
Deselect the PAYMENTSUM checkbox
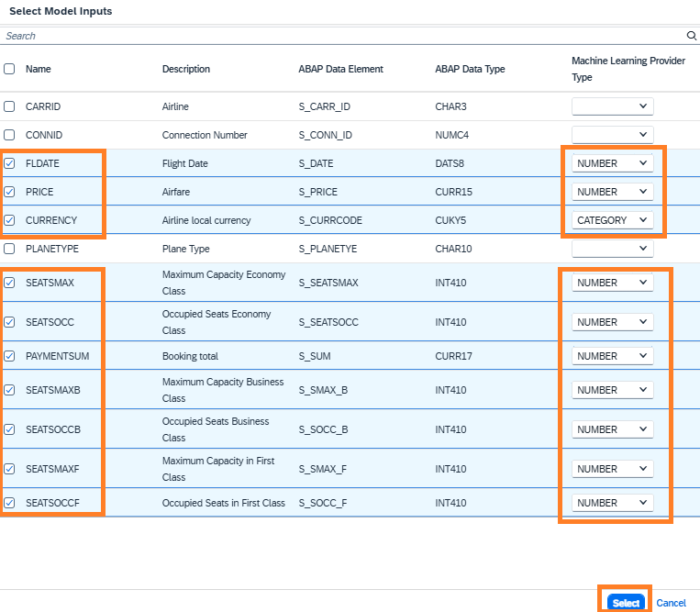pos(9,356)
